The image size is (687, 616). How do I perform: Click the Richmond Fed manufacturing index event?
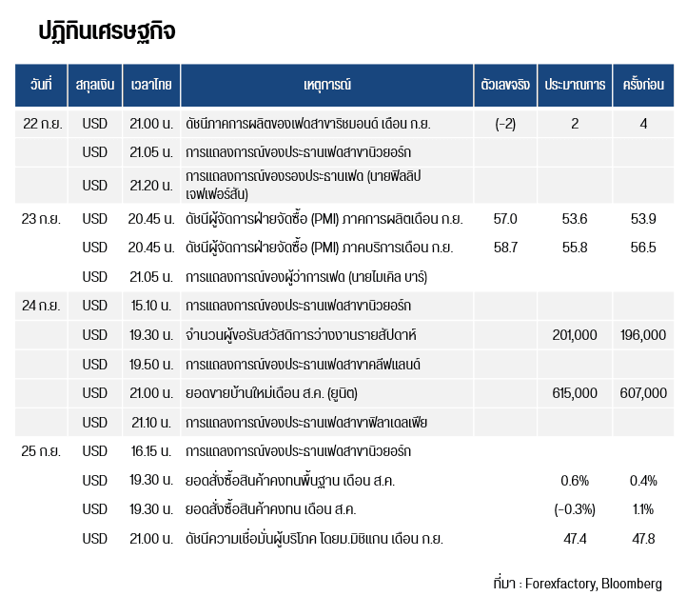tap(308, 124)
